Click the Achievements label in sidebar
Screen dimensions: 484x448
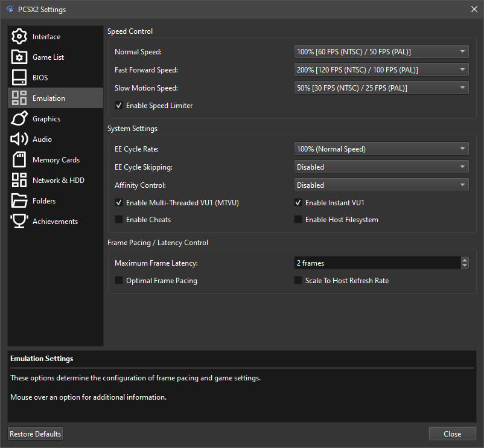pyautogui.click(x=55, y=222)
